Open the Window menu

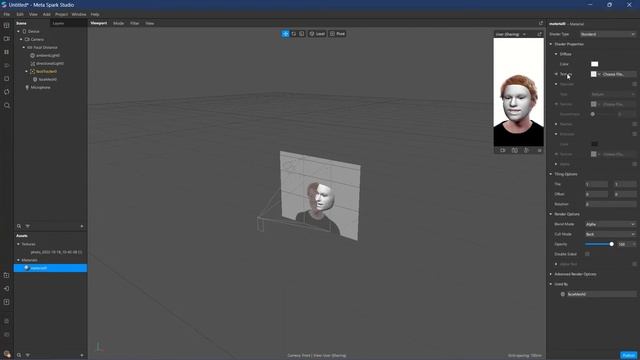click(x=79, y=14)
